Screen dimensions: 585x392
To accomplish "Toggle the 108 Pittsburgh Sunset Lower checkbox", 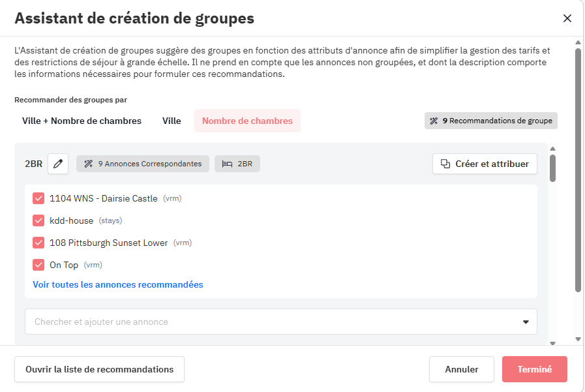I will [x=38, y=243].
